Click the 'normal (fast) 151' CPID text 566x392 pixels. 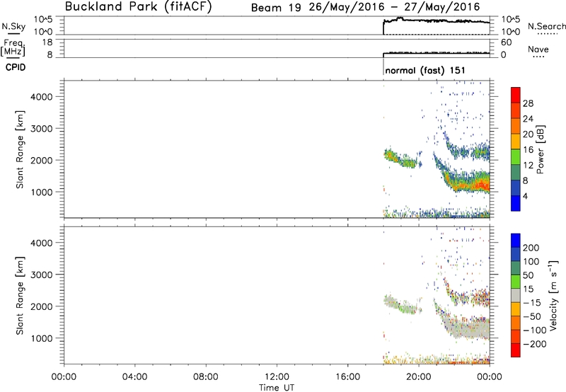coord(425,70)
